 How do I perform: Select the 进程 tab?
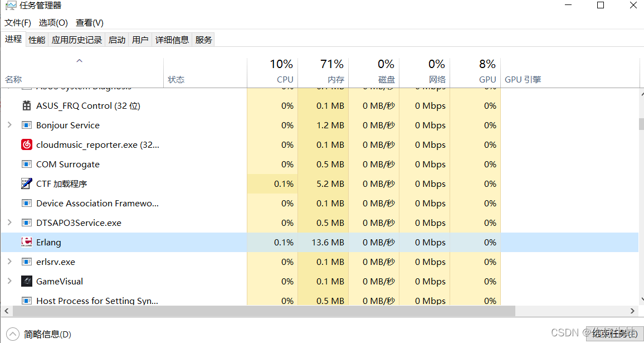tap(13, 39)
